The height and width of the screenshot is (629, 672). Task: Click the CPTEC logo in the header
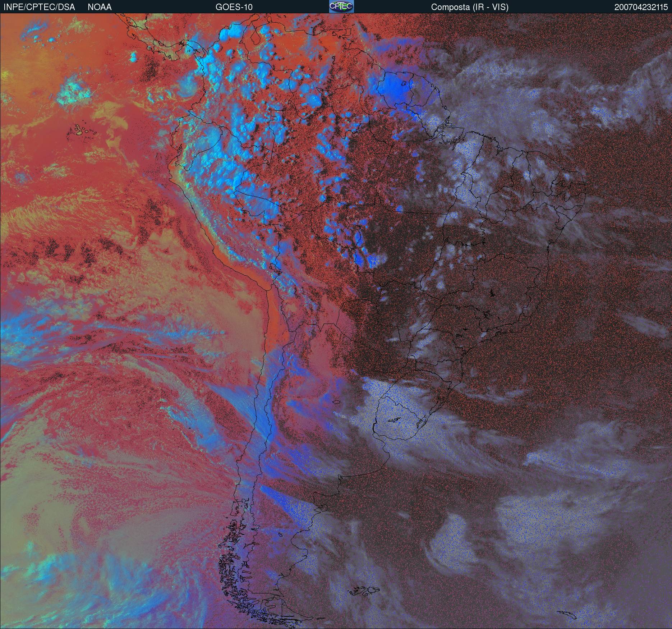point(341,6)
